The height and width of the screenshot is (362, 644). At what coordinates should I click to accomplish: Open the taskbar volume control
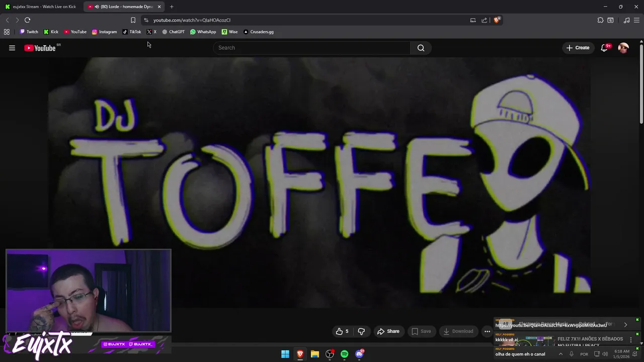[605, 354]
